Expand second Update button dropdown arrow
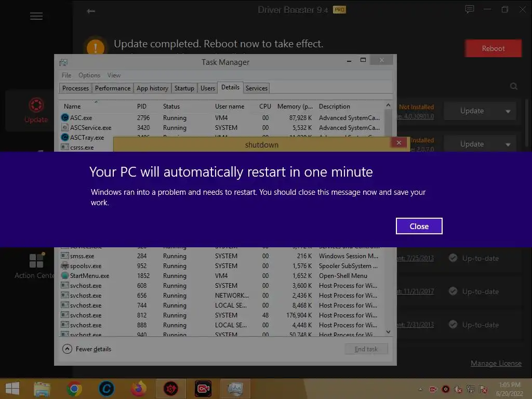The image size is (532, 399). click(508, 144)
